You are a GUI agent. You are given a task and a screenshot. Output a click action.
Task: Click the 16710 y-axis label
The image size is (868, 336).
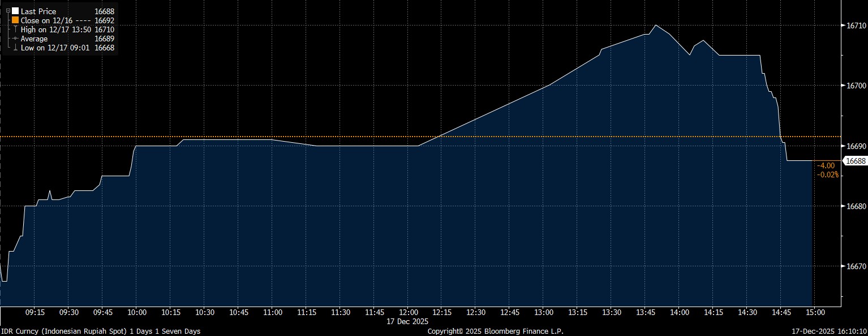tap(854, 25)
